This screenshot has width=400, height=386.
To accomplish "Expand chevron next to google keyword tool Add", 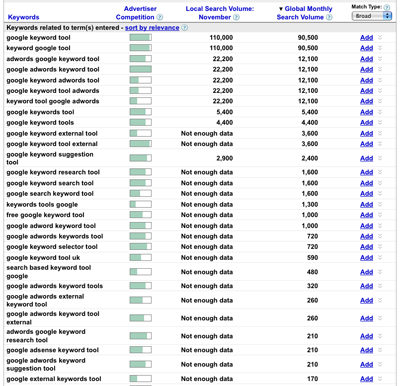I will [380, 37].
